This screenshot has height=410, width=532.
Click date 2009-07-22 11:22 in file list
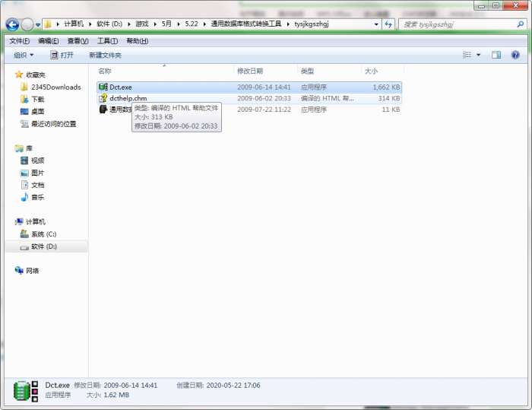click(264, 110)
